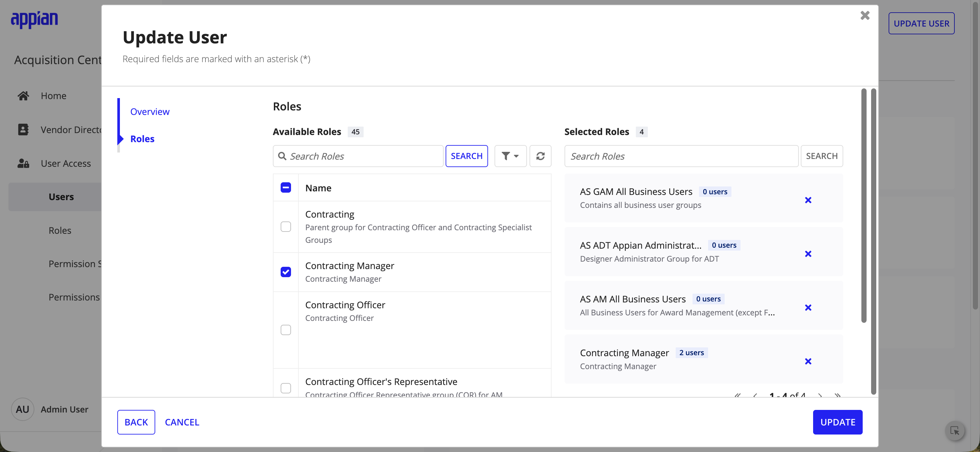Open the filter dropdown for Available Roles
The image size is (980, 452).
510,156
